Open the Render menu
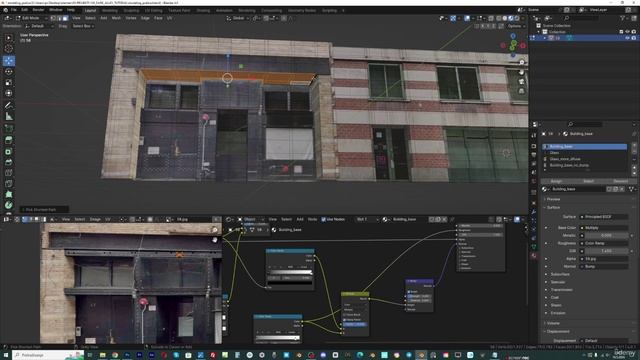 click(x=38, y=10)
